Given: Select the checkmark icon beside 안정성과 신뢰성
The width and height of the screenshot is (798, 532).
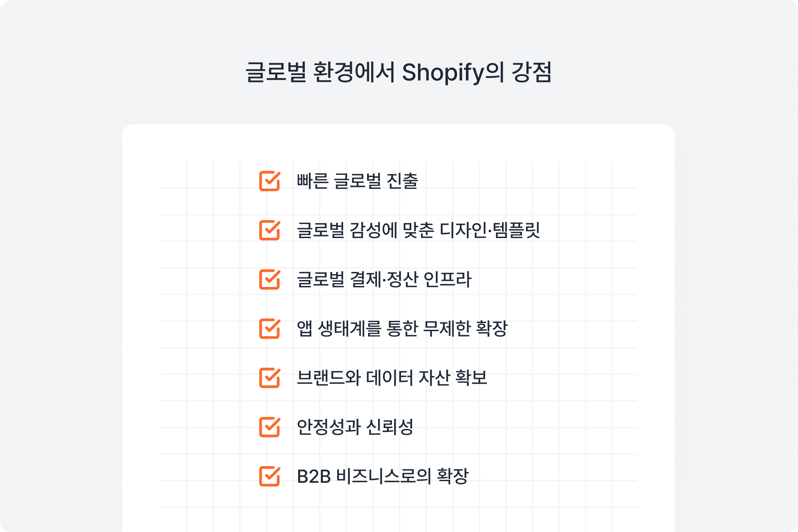Looking at the screenshot, I should pyautogui.click(x=270, y=427).
